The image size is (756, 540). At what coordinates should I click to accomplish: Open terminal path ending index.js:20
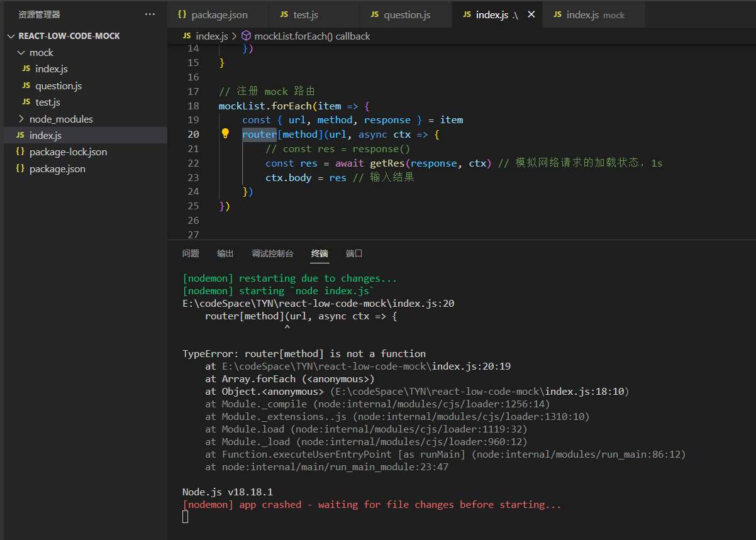(x=318, y=303)
